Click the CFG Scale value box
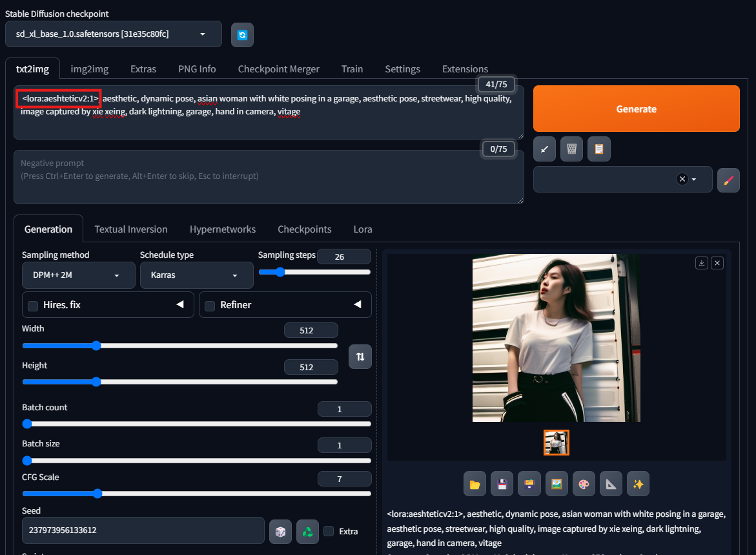The image size is (756, 555). pos(344,479)
